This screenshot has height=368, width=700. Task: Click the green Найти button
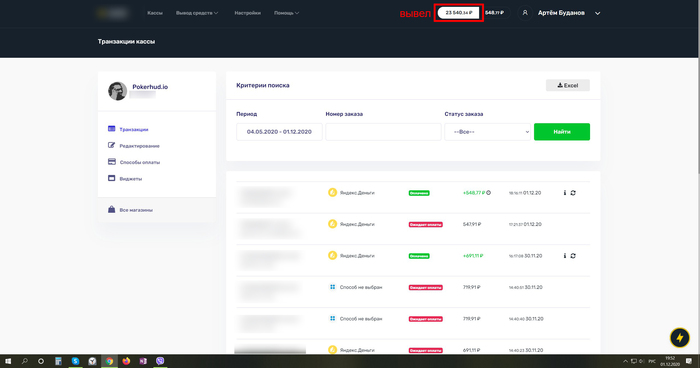point(562,132)
